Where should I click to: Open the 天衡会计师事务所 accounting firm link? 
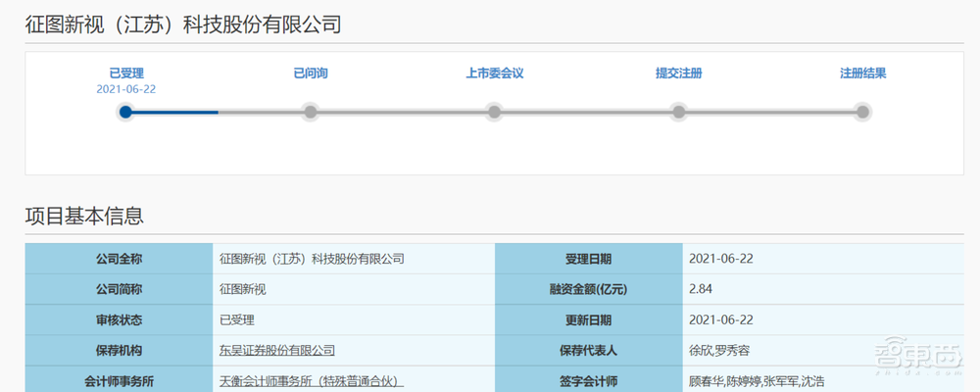click(x=312, y=380)
